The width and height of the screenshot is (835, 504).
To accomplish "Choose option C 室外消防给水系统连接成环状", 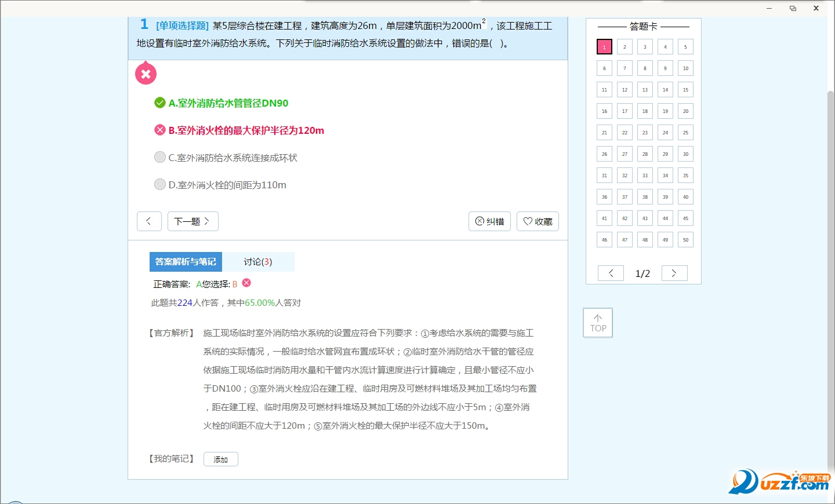I will coord(226,158).
